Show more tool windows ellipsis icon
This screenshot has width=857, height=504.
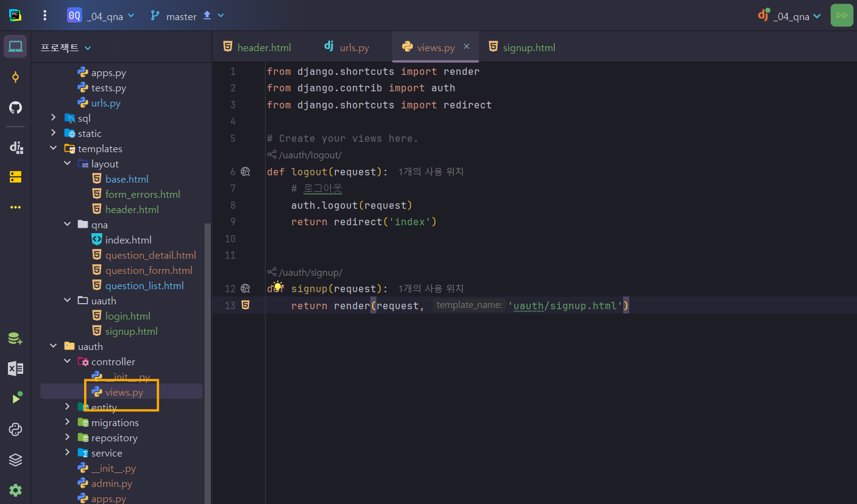coord(15,208)
